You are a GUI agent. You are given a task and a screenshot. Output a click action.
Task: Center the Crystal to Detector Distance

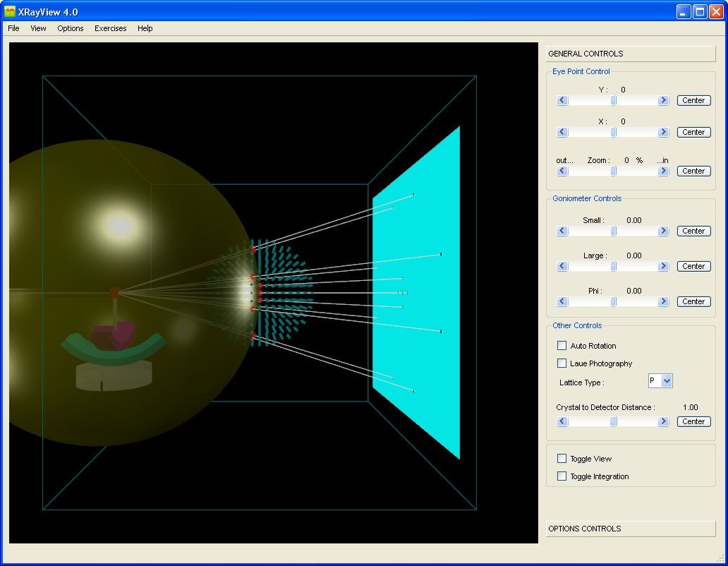point(693,421)
